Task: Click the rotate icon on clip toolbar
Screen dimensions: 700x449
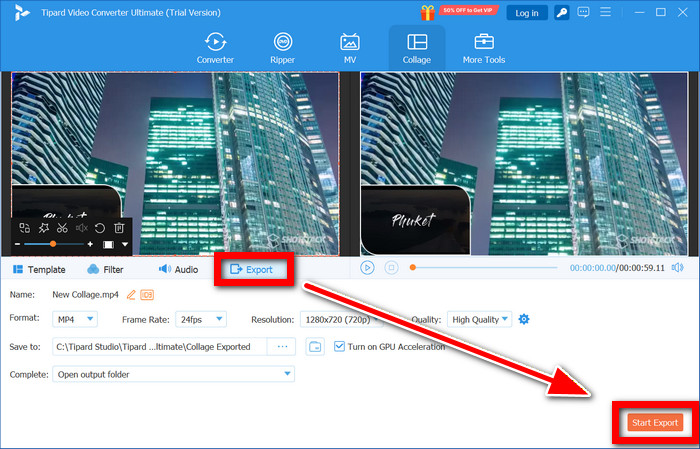Action: [100, 228]
